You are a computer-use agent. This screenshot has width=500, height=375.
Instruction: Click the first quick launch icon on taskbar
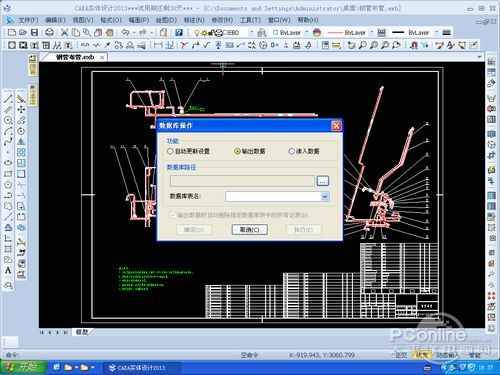[57, 368]
